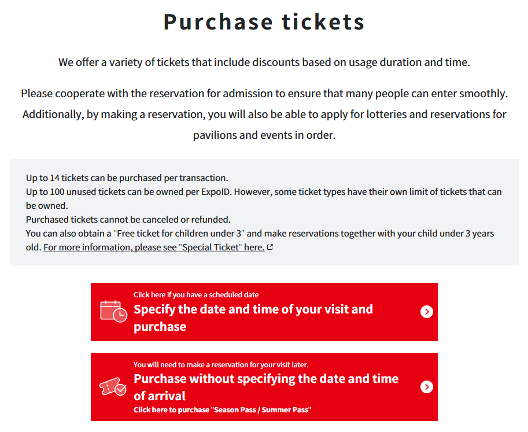528x432 pixels.
Task: Click the external-link icon after 'Special Ticket' here
Action: pos(270,247)
